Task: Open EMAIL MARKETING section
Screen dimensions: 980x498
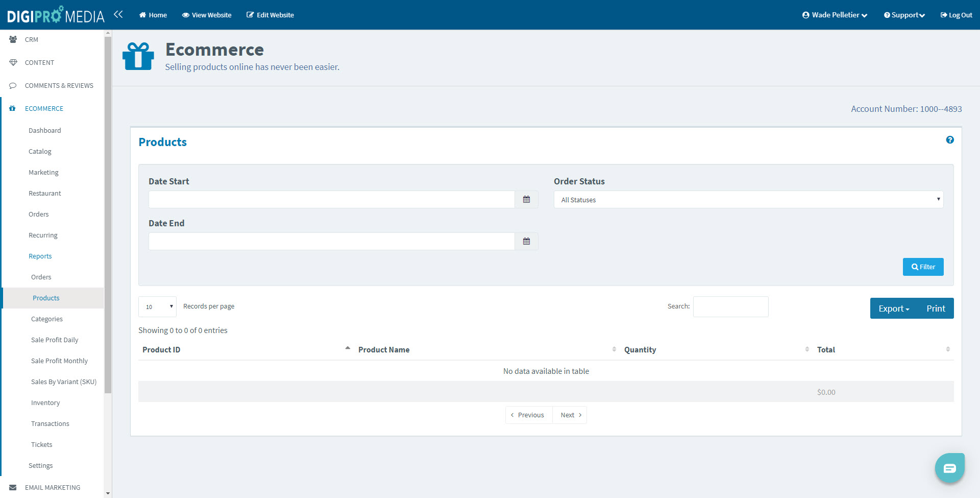Action: (x=52, y=487)
